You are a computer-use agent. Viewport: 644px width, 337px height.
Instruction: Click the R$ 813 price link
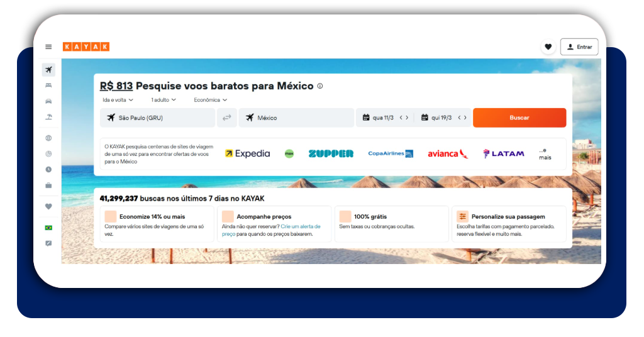(x=116, y=86)
